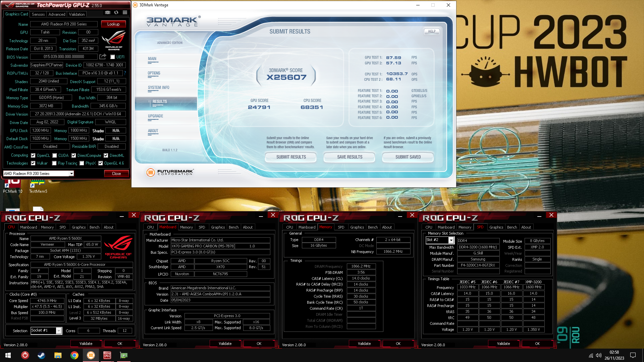Image resolution: width=644 pixels, height=362 pixels.
Task: Click Bus Interface question mark icon
Action: [x=125, y=73]
